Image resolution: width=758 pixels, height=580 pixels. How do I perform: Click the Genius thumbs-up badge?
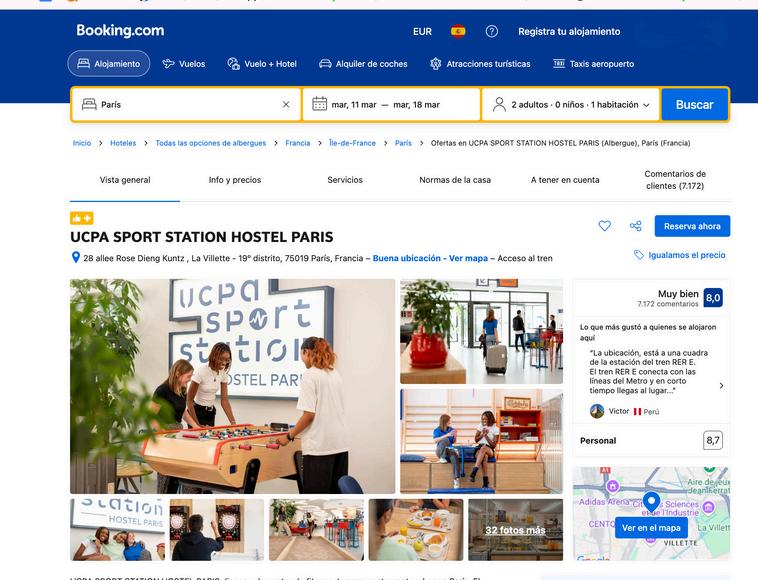coord(82,218)
